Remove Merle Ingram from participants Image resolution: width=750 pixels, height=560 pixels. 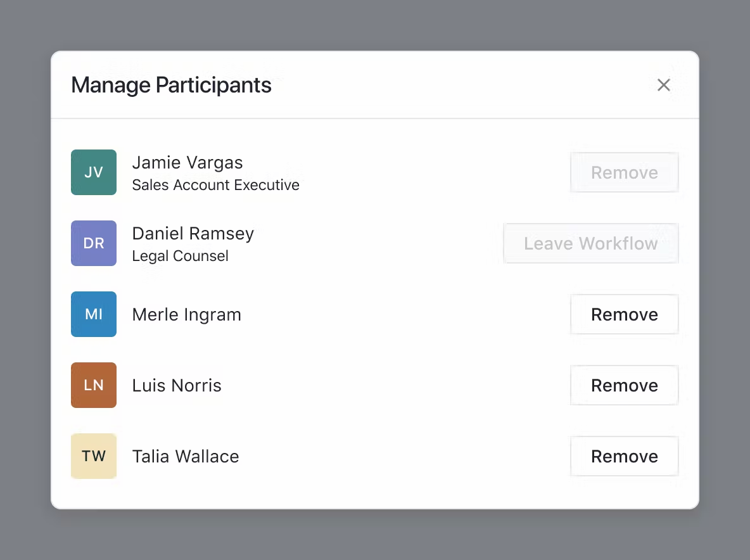coord(624,314)
